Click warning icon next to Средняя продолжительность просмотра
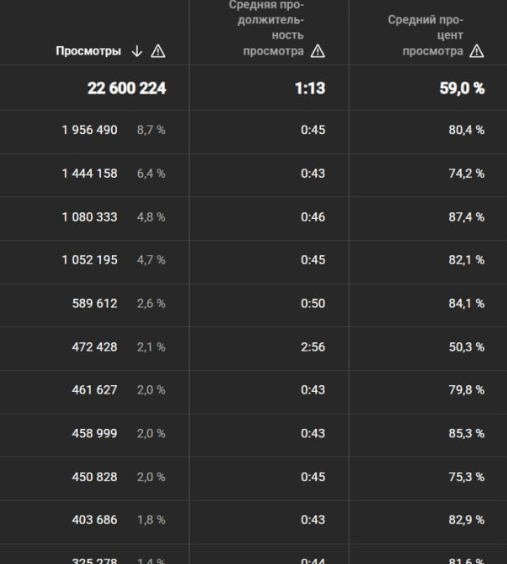Viewport: 507px width, 564px height. pos(318,51)
